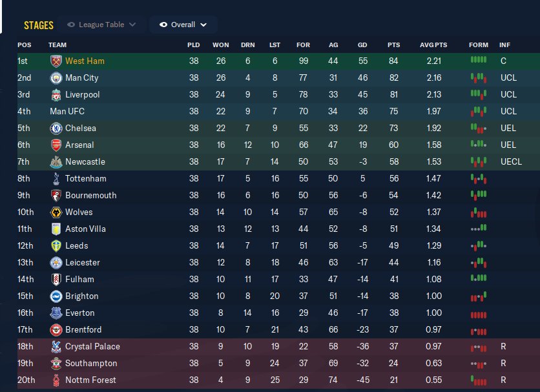Click the Crystal Palace crest icon
Image resolution: width=540 pixels, height=392 pixels.
click(x=56, y=347)
